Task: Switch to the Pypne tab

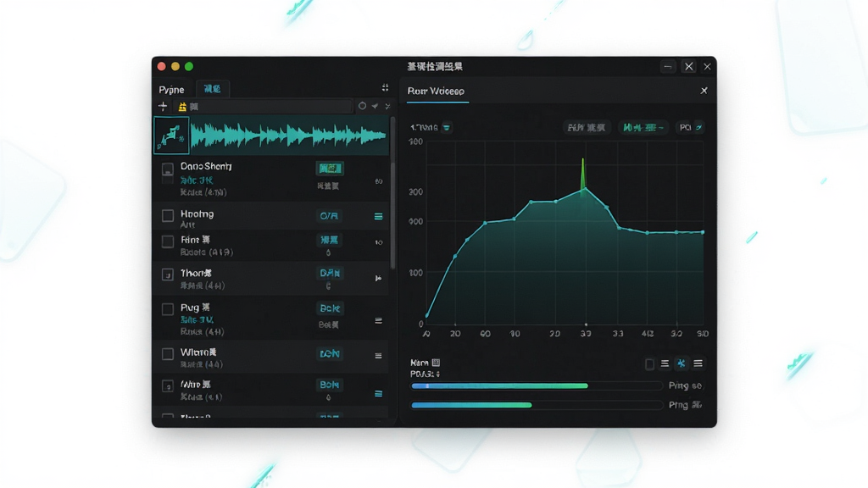Action: coord(171,90)
